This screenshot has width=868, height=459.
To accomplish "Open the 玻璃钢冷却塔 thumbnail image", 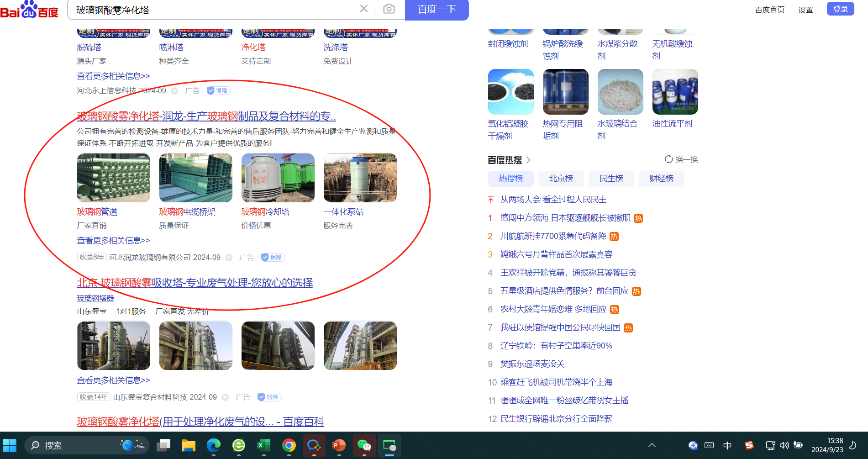I will coord(278,178).
